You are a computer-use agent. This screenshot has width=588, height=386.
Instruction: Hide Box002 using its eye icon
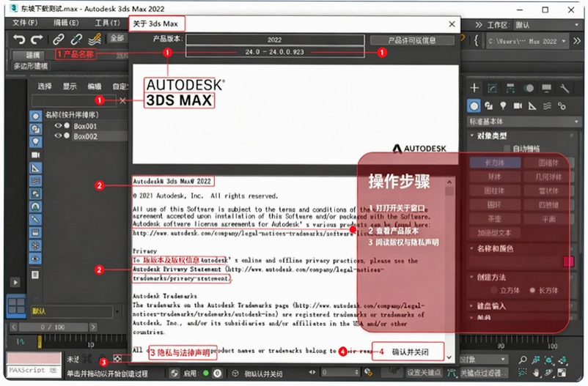[x=58, y=136]
